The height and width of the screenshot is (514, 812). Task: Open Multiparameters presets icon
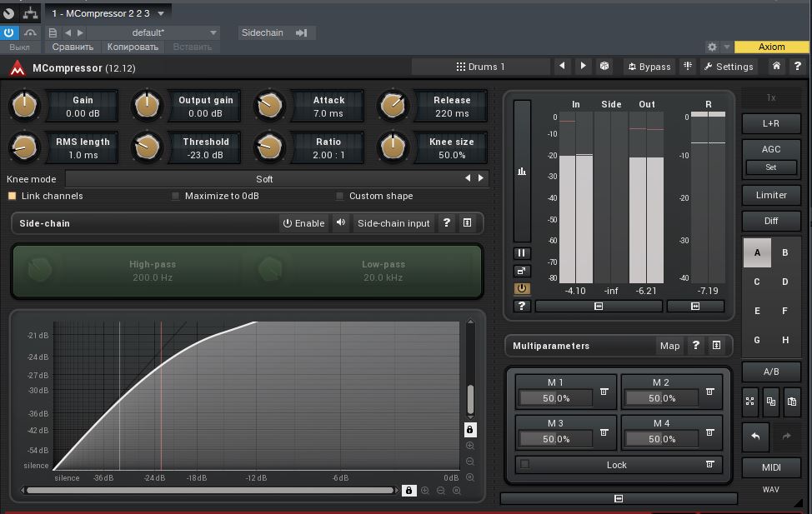pyautogui.click(x=717, y=345)
